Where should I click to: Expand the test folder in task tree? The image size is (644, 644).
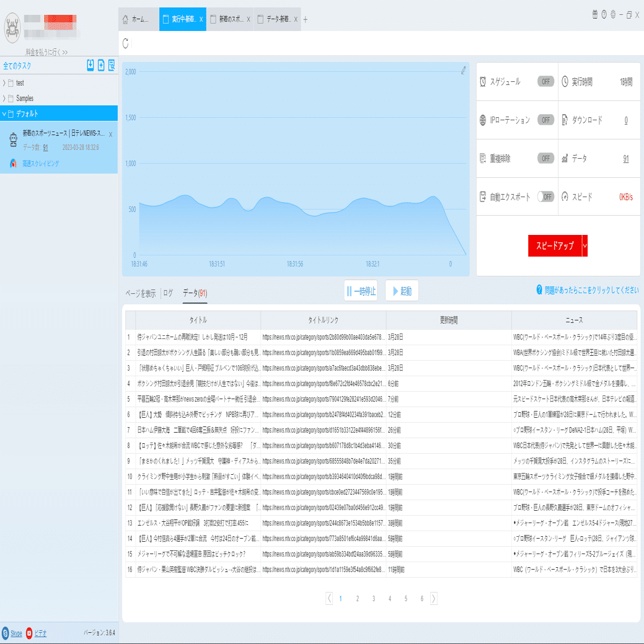[x=4, y=83]
